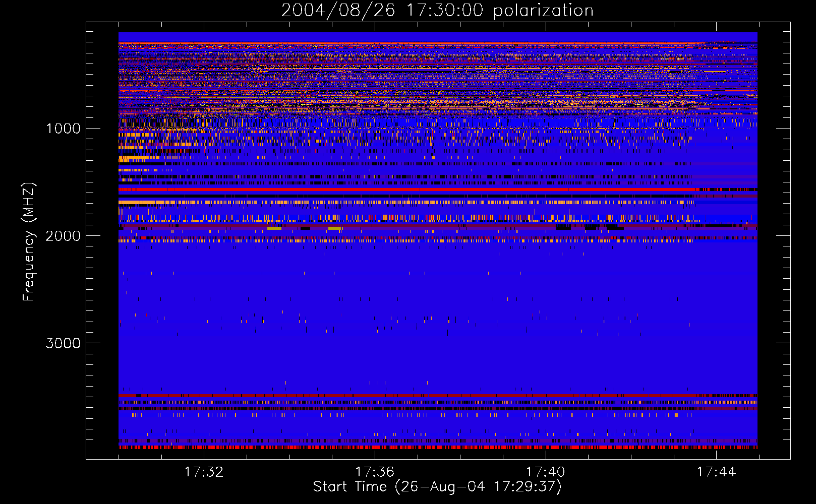816x504 pixels.
Task: Click the bright red band at the spectrogram bottom
Action: point(438,447)
